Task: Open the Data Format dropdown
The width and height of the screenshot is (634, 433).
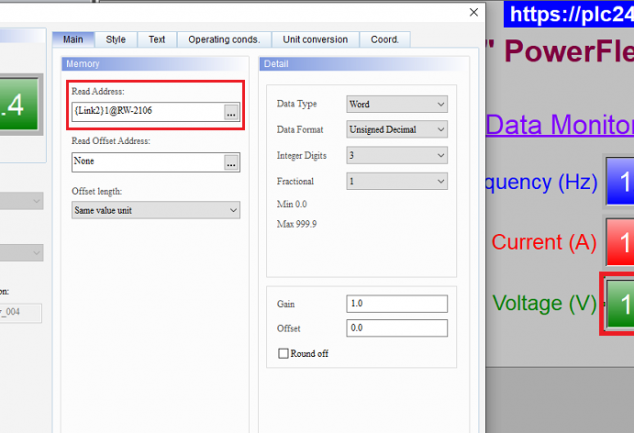Action: coord(397,129)
